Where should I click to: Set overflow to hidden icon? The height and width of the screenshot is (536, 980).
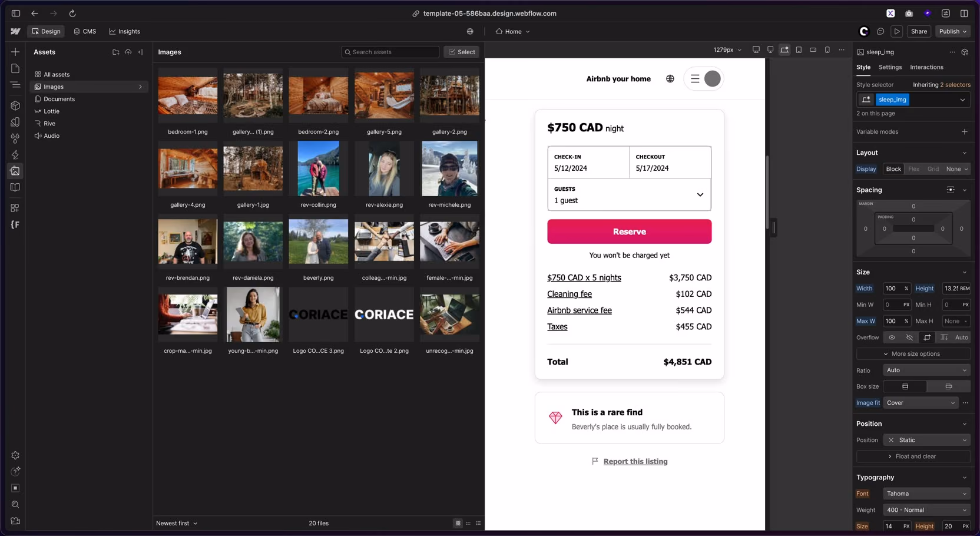909,338
